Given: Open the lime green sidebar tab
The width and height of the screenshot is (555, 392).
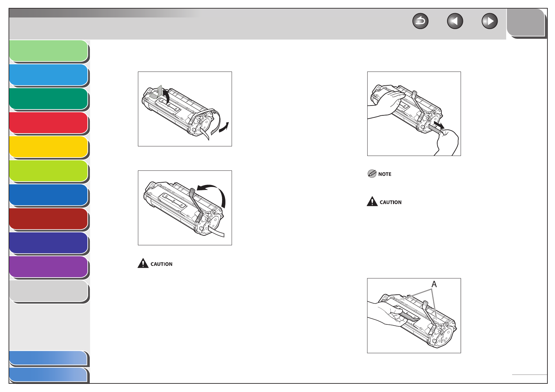Looking at the screenshot, I should 49,171.
